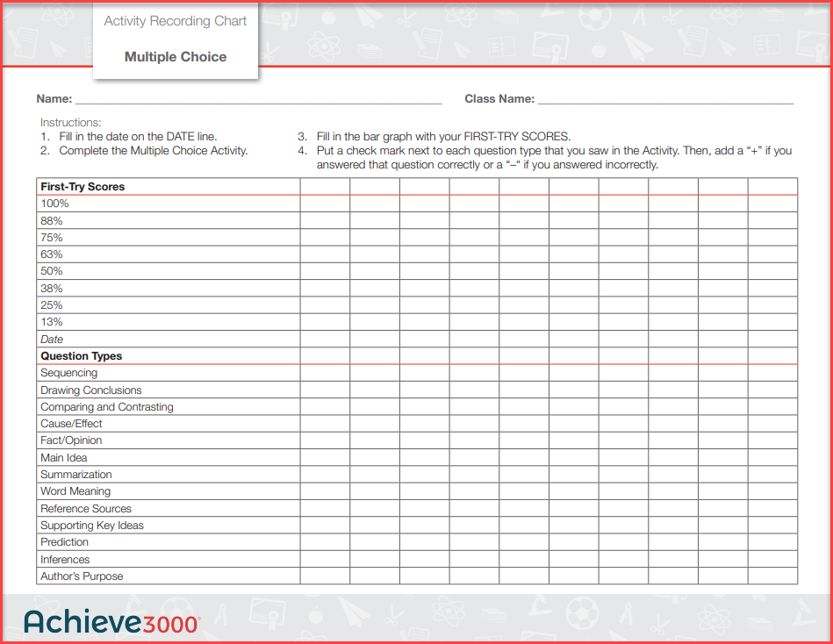Select the "75%" row label
833x644 pixels.
(x=52, y=237)
